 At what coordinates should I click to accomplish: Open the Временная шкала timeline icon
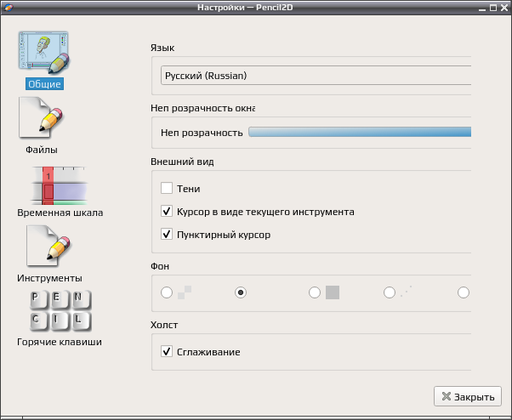[x=60, y=185]
